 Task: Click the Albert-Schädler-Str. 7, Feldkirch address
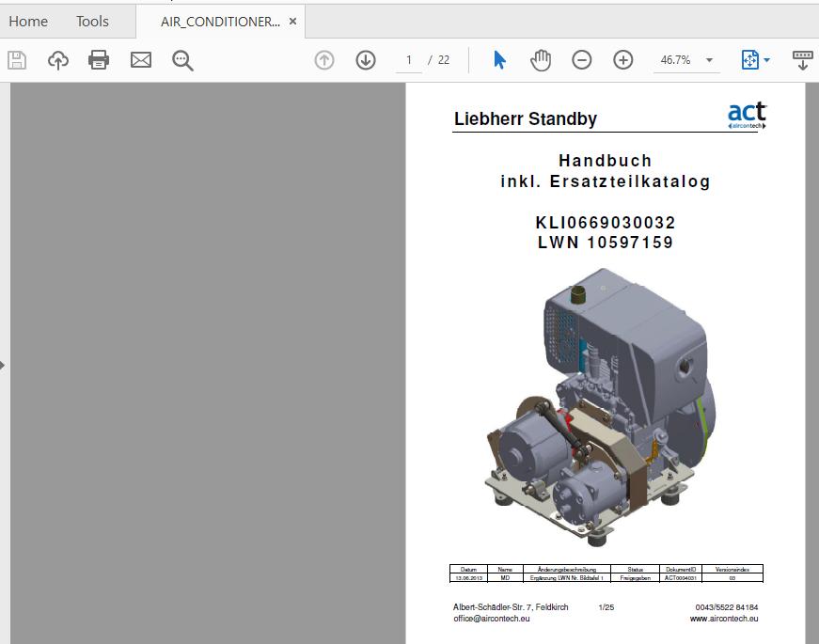tap(511, 607)
